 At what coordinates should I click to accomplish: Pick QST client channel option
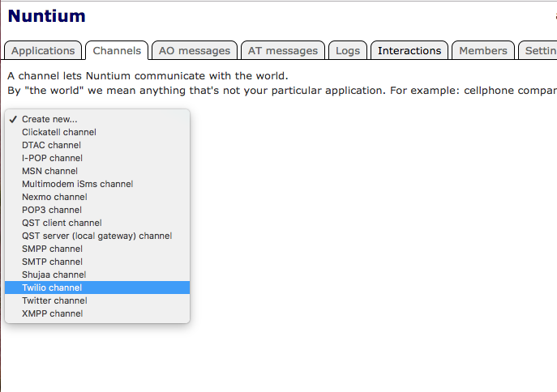(97, 223)
